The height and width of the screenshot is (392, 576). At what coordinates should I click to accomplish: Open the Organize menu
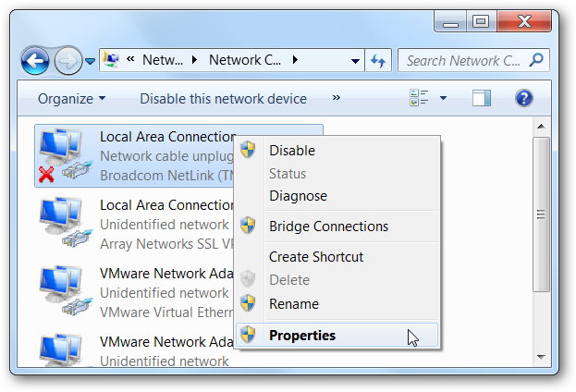[x=71, y=99]
